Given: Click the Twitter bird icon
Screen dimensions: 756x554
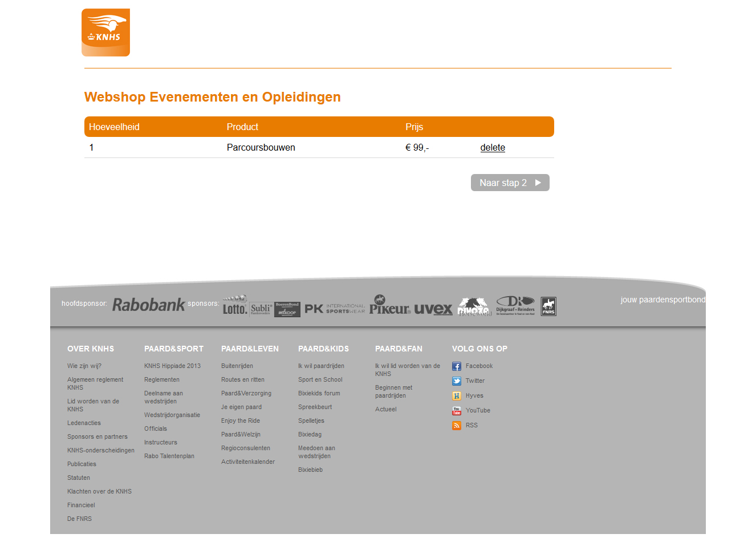Looking at the screenshot, I should tap(457, 381).
